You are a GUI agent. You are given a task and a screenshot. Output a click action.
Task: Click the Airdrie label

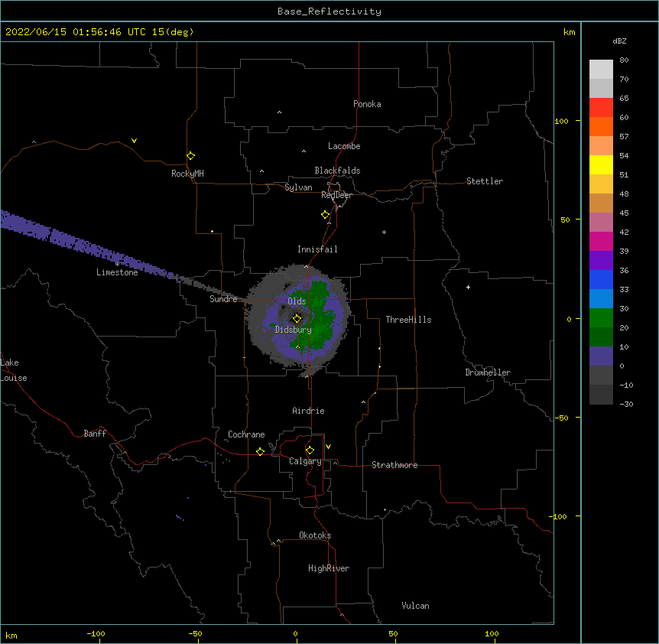pyautogui.click(x=308, y=411)
